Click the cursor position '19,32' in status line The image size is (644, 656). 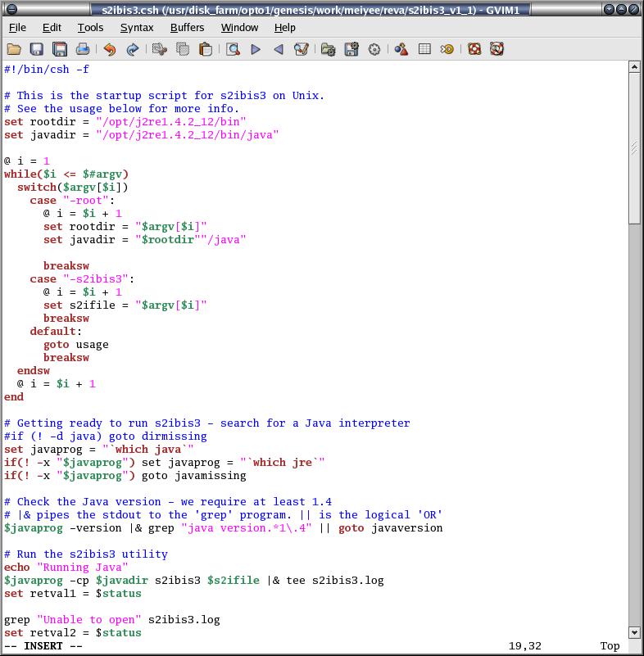click(524, 646)
